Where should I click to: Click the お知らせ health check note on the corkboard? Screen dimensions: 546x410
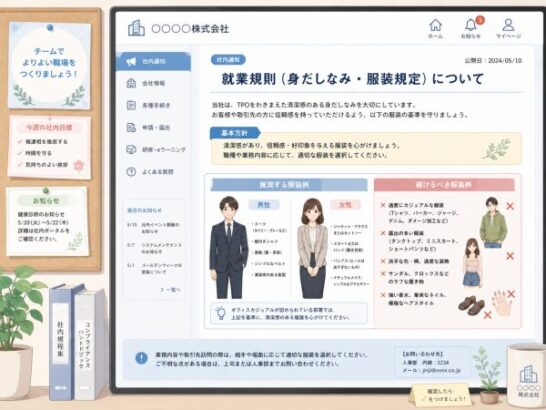click(x=47, y=222)
